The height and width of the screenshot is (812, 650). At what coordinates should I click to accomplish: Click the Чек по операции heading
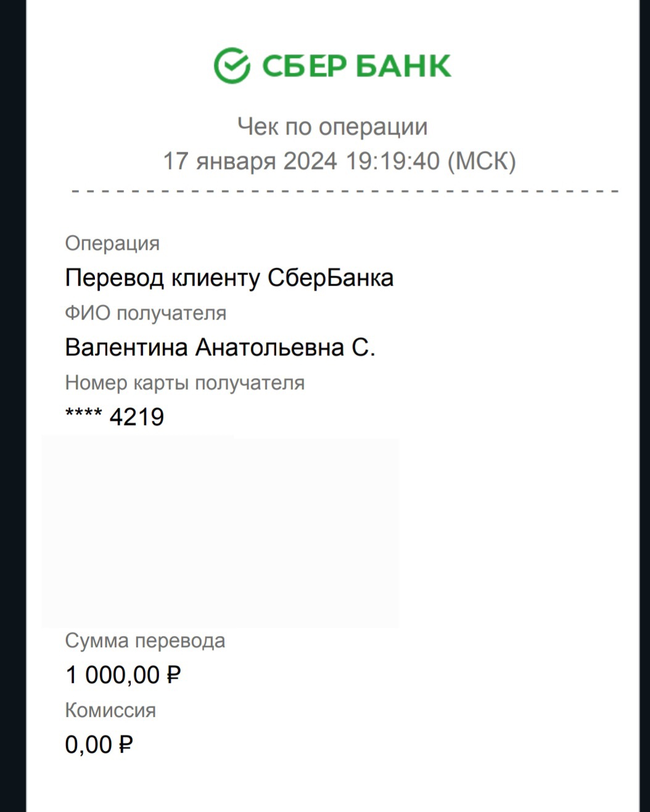click(332, 127)
